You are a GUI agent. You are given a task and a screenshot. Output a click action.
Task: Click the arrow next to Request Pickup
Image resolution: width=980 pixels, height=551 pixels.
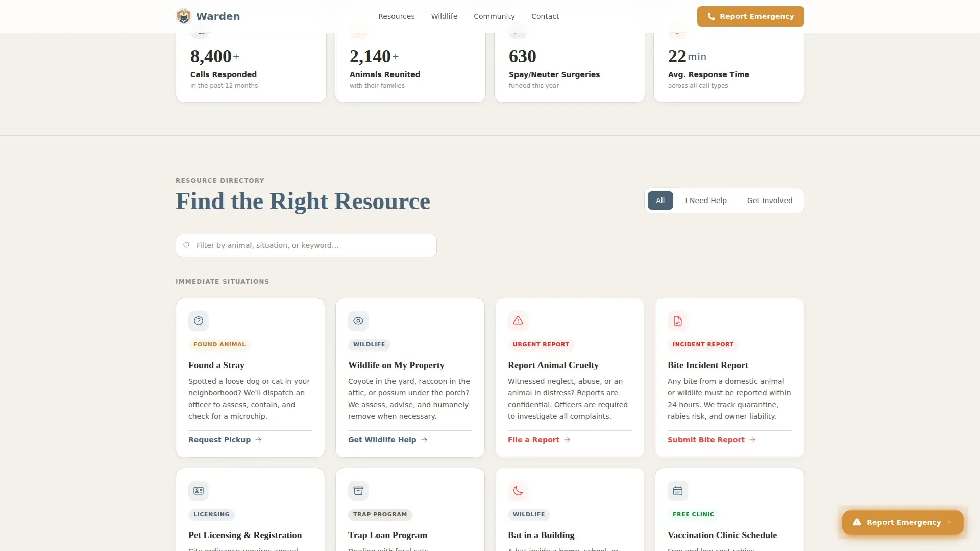pyautogui.click(x=258, y=440)
